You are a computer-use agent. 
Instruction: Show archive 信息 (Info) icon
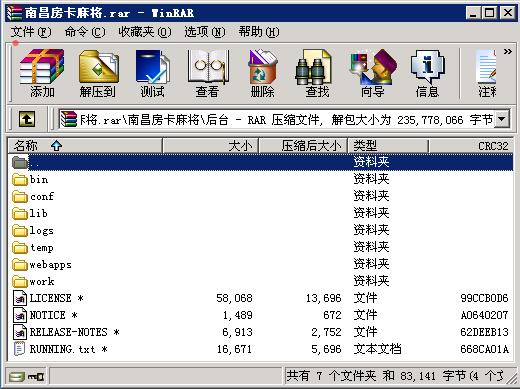pos(427,73)
